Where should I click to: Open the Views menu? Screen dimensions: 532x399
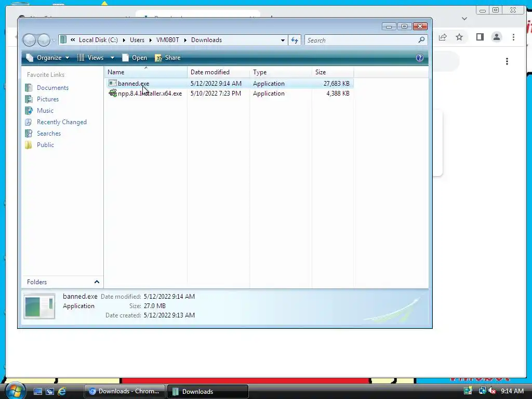(x=90, y=58)
